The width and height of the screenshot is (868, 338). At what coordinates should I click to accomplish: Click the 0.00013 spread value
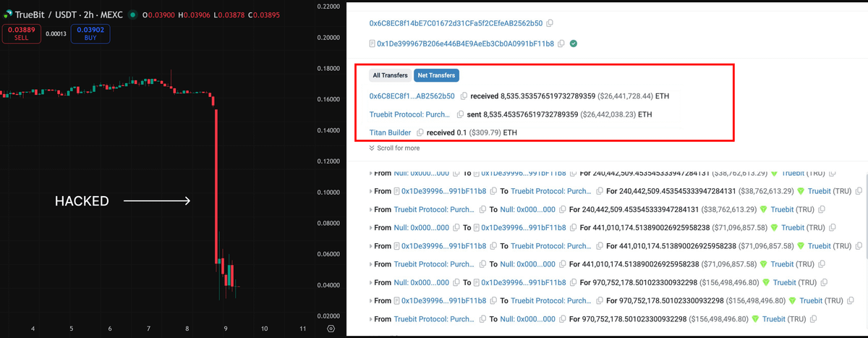pyautogui.click(x=56, y=33)
